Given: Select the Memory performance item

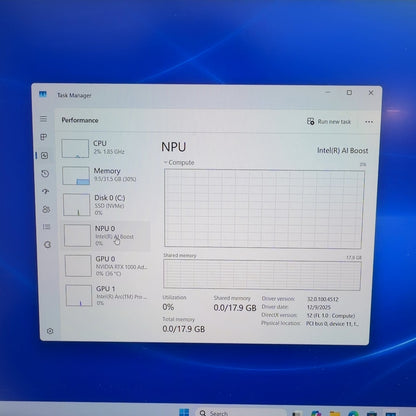Looking at the screenshot, I should pyautogui.click(x=105, y=175).
